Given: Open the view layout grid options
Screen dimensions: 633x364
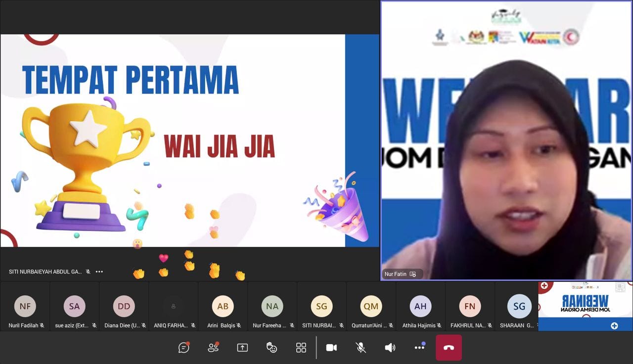Looking at the screenshot, I should (301, 348).
